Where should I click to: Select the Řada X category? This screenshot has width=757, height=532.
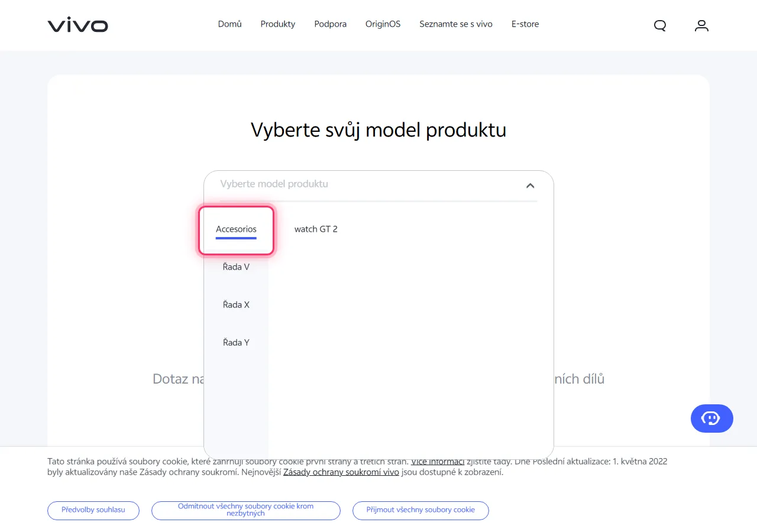[236, 305]
